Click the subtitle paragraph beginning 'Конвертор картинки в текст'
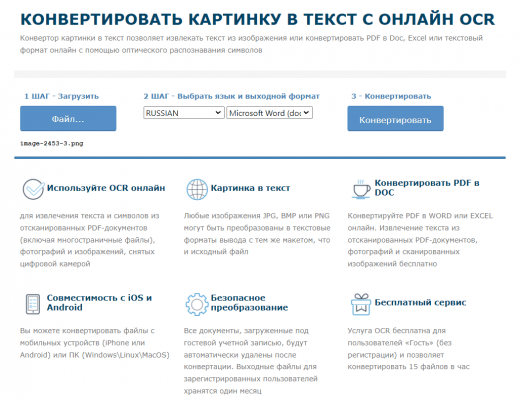Image resolution: width=520 pixels, height=398 pixels. (251, 44)
